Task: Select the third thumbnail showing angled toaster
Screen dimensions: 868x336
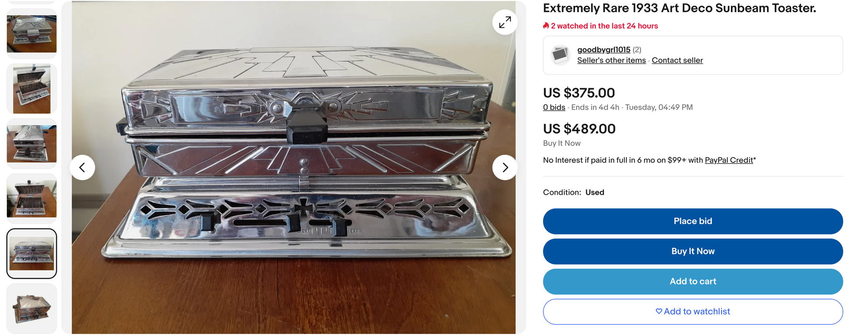Action: pos(32,144)
